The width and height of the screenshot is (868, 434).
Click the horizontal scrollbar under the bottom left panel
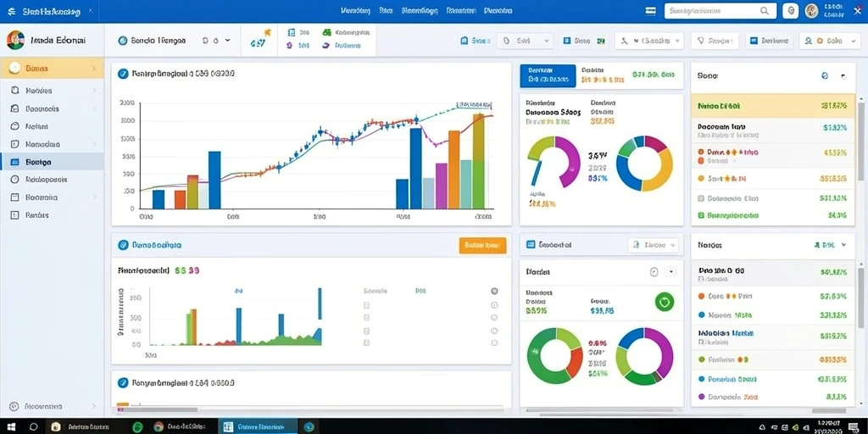[157, 410]
